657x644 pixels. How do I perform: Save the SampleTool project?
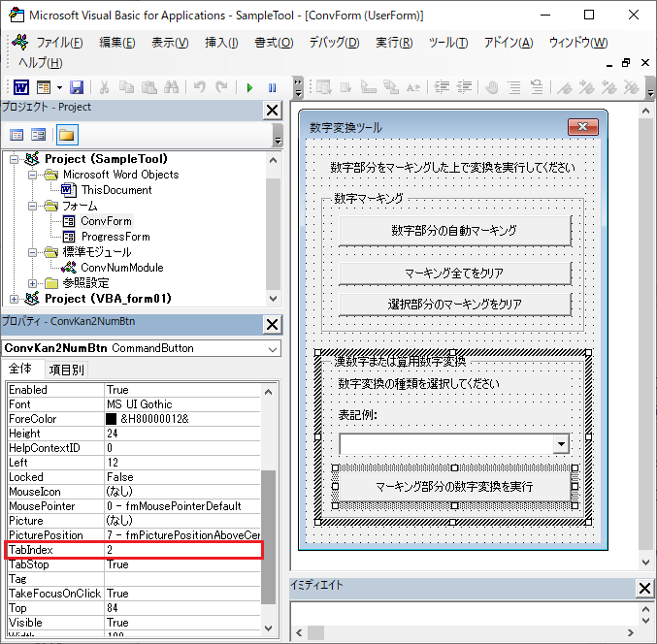[77, 87]
